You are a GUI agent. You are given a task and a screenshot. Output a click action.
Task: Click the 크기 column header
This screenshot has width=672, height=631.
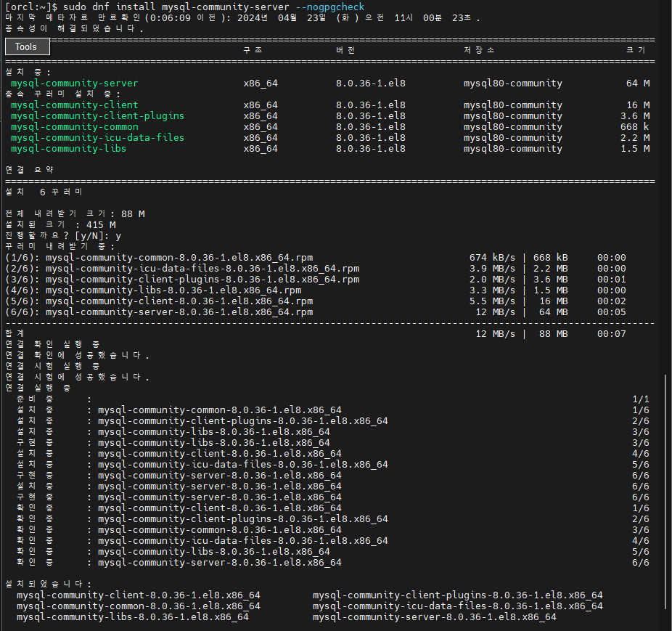(x=636, y=50)
